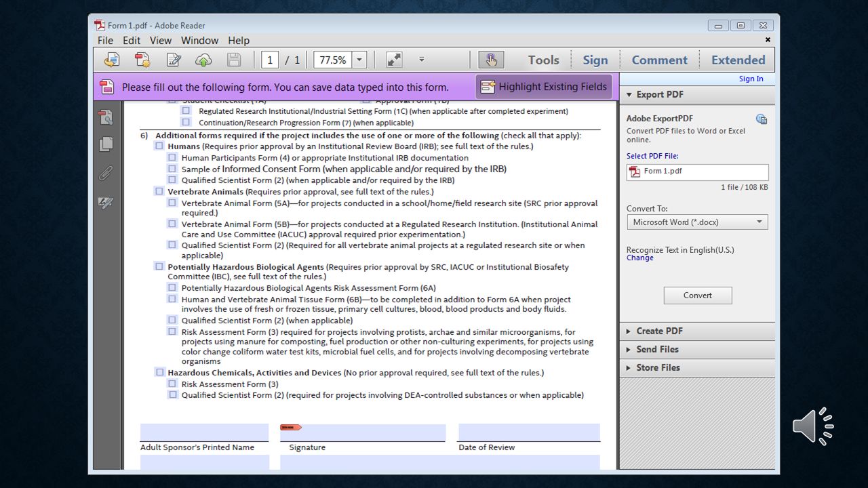Check Hazardous Chemicals, Activities and Devices checkbox
This screenshot has width=868, height=488.
pyautogui.click(x=159, y=372)
